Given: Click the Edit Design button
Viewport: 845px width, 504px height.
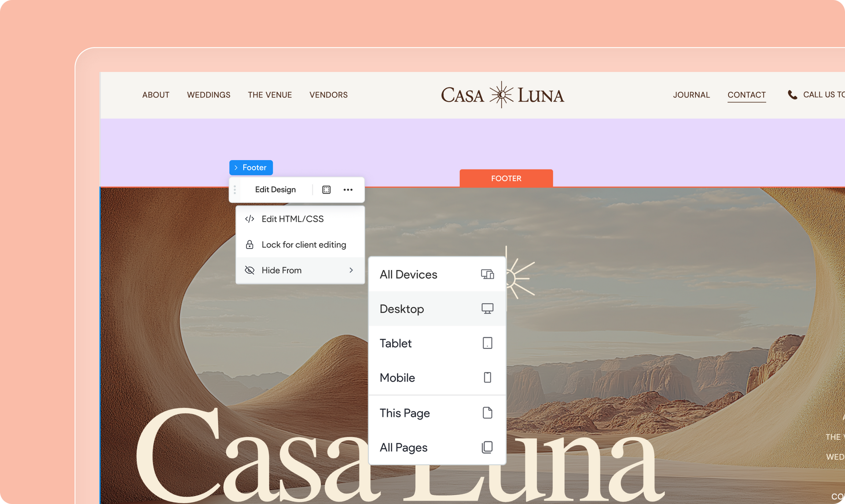Looking at the screenshot, I should point(276,190).
